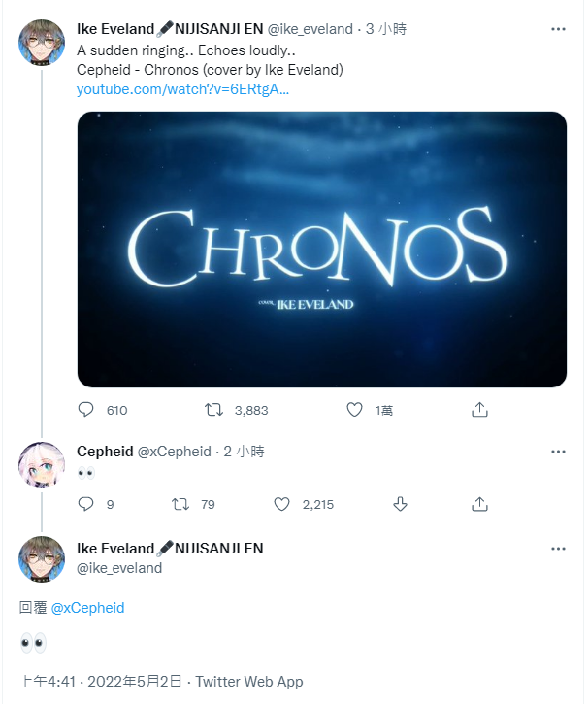This screenshot has width=588, height=704.
Task: Share Cepheid's reply tweet
Action: 479,504
